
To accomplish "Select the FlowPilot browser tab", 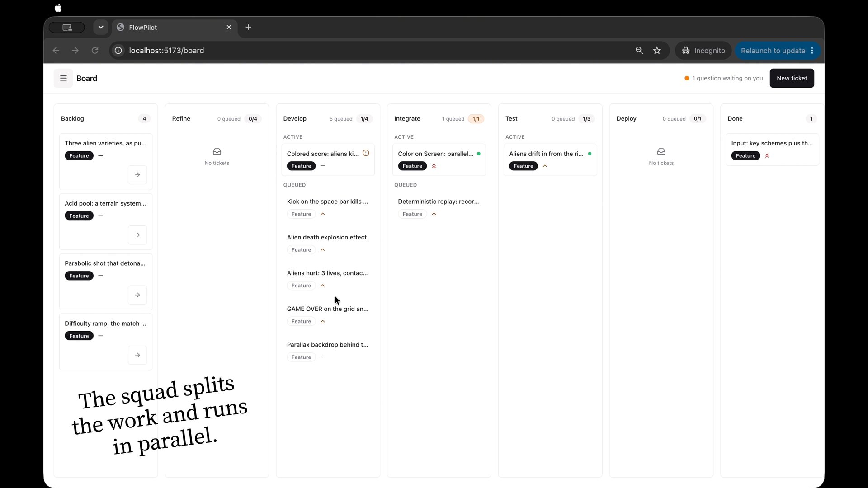I will (174, 27).
